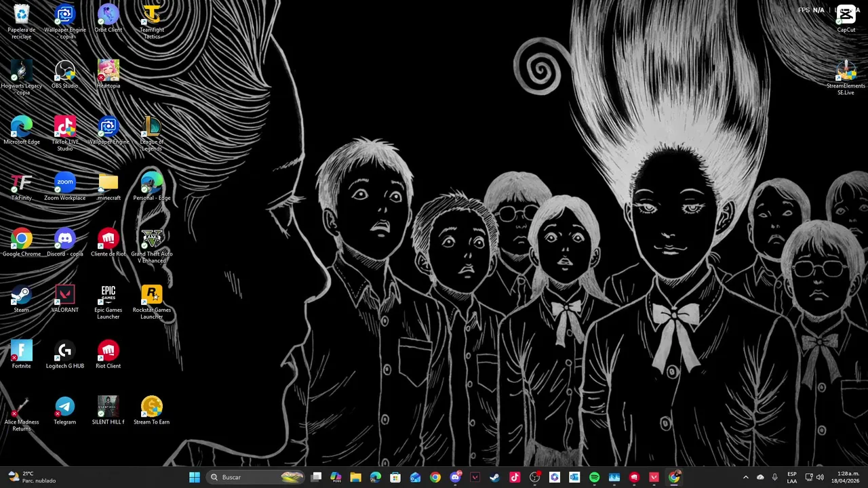Select the VALORANT desktop icon
This screenshot has width=868, height=488.
click(65, 300)
